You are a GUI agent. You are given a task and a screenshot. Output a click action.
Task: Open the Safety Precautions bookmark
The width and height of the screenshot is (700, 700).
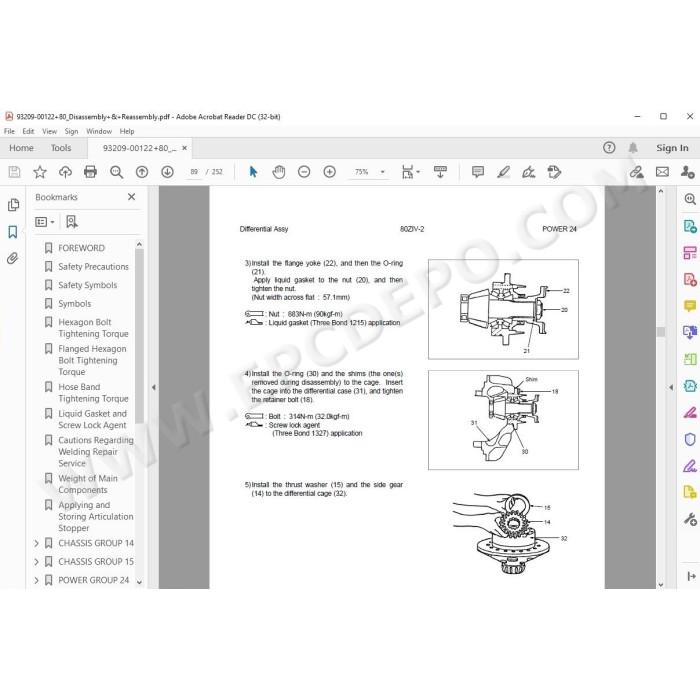[x=93, y=267]
